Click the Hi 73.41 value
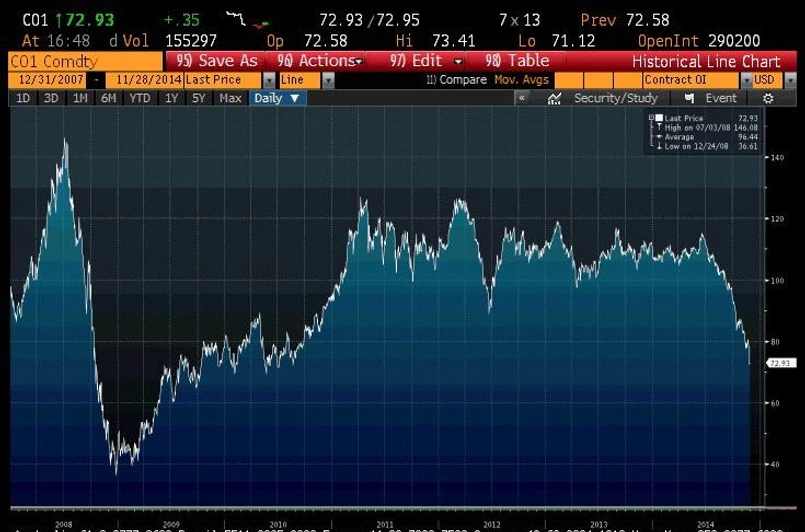This screenshot has height=532, width=805. coord(453,41)
